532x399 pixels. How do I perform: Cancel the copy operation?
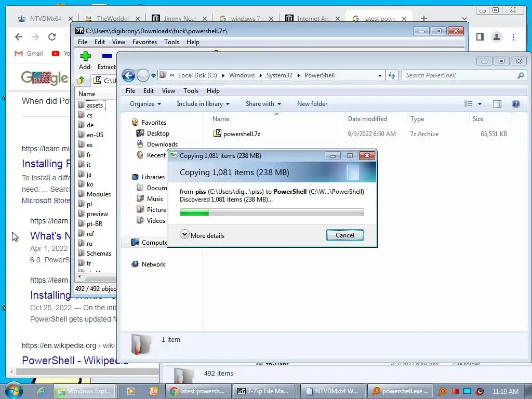[x=345, y=235]
